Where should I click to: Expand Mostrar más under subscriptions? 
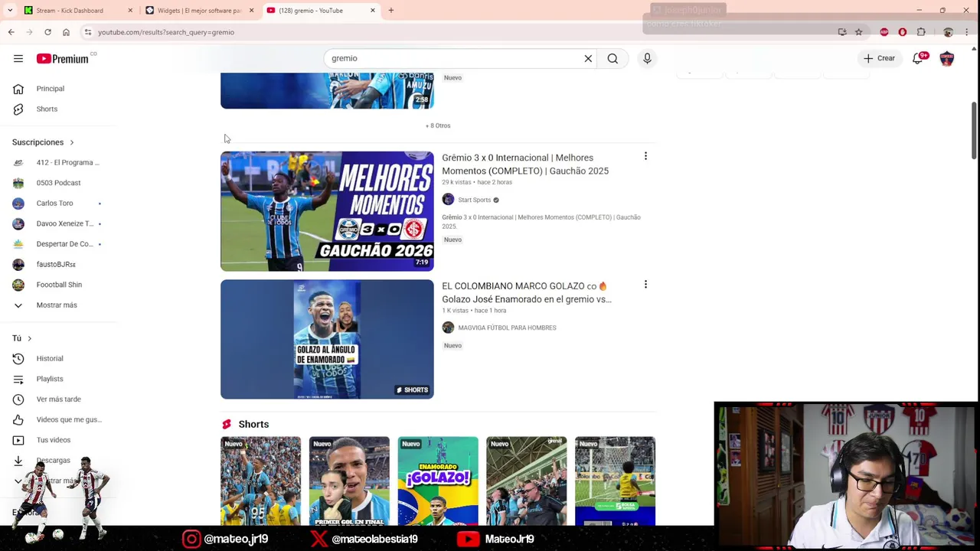click(58, 305)
